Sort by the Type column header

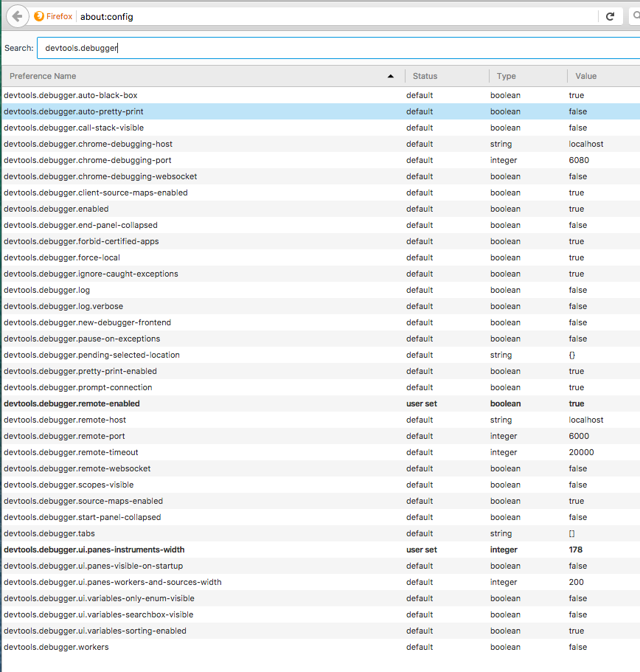(528, 76)
